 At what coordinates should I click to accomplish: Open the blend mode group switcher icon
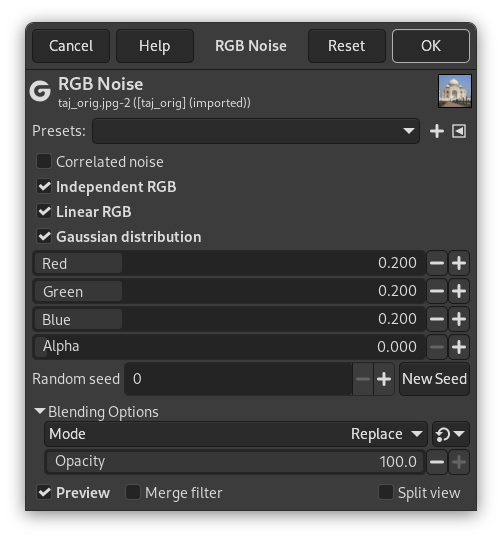coord(451,434)
